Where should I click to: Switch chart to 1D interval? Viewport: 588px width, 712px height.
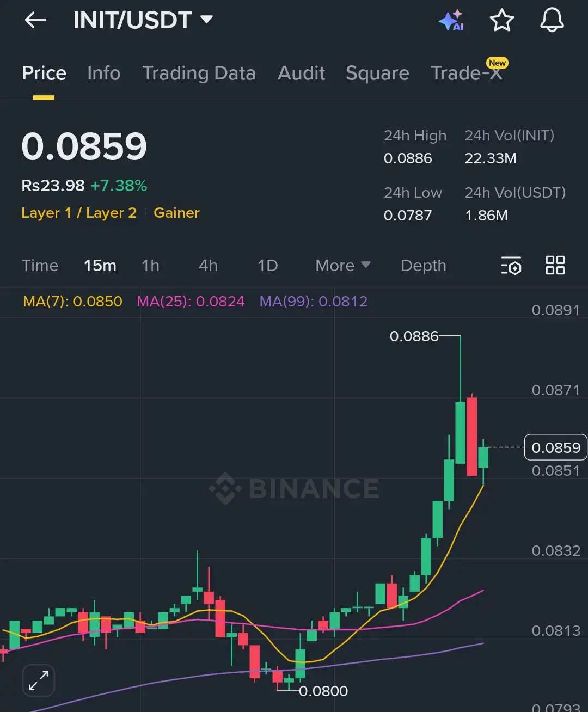coord(267,266)
